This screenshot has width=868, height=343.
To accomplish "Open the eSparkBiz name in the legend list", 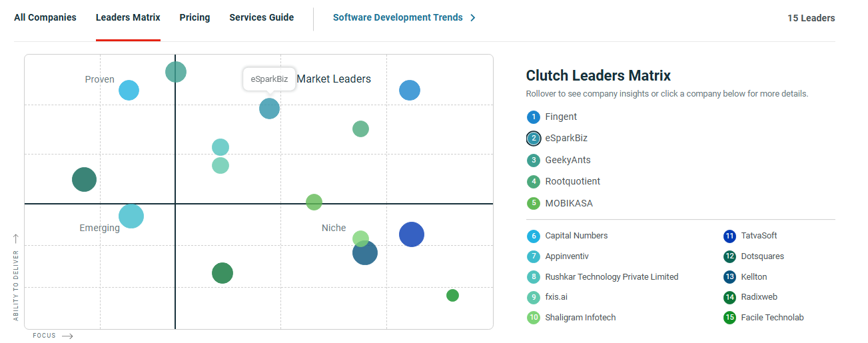I will pyautogui.click(x=566, y=139).
